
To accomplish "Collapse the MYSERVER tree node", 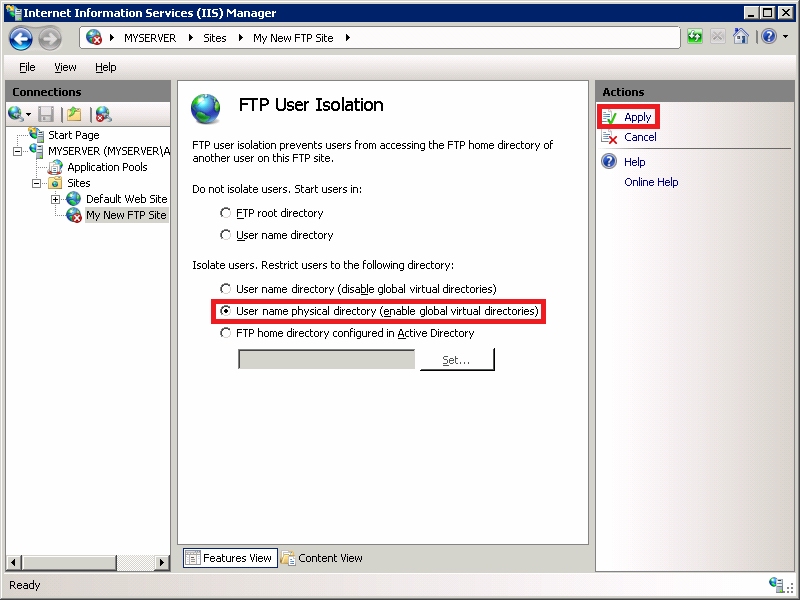I will coord(17,152).
